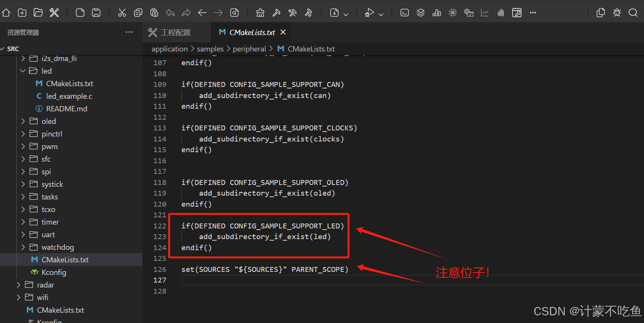Select the highlighted peripheral CMakeLists.txt file

(x=71, y=260)
